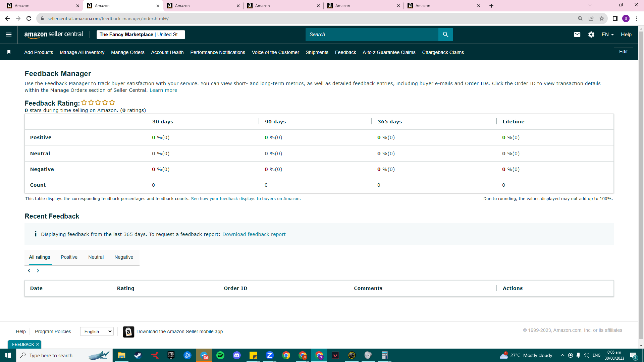
Task: Select the Neutral tab
Action: click(x=96, y=257)
